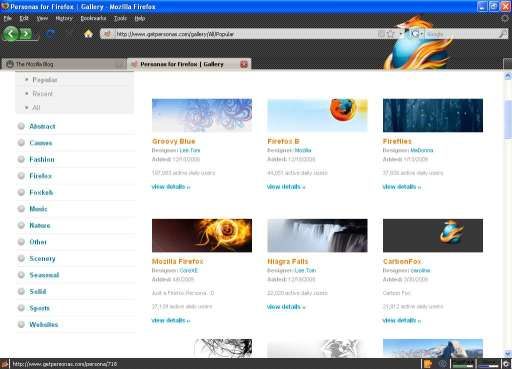
Task: Preview the Firefox B thumbnail
Action: [x=317, y=115]
